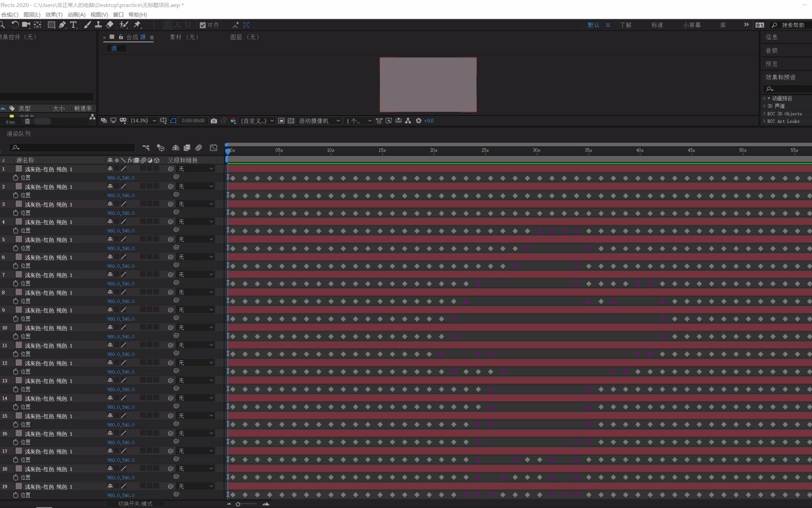This screenshot has height=508, width=812.
Task: Open the parent dropdown for layer 1
Action: (196, 169)
